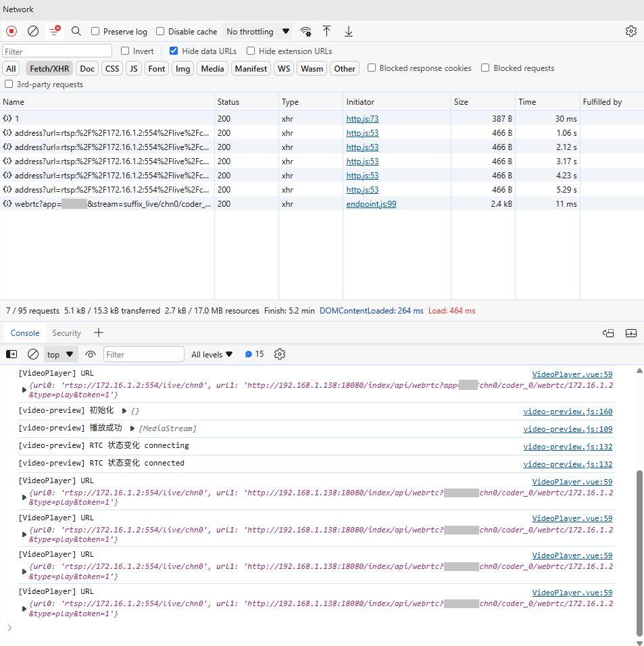Open the video-preview.js:160 source link
This screenshot has width=644, height=646.
[567, 412]
